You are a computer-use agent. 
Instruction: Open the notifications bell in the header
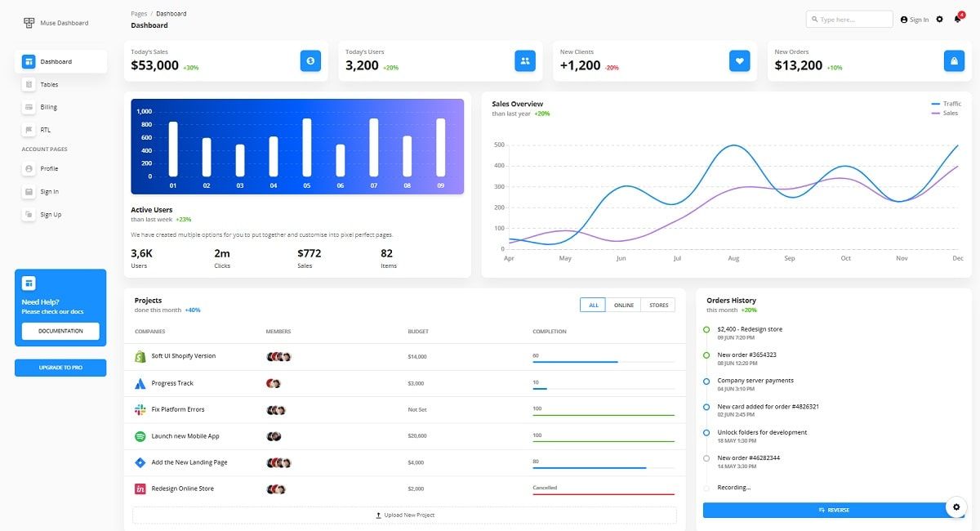[x=957, y=19]
